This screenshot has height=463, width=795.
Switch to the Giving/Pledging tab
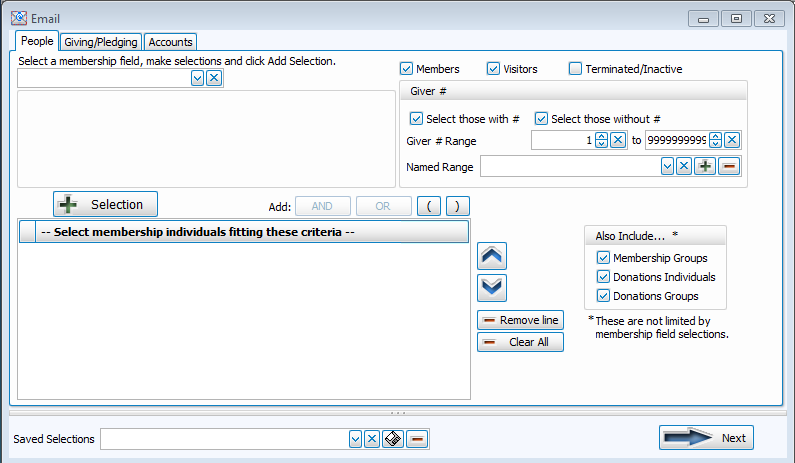pos(101,42)
